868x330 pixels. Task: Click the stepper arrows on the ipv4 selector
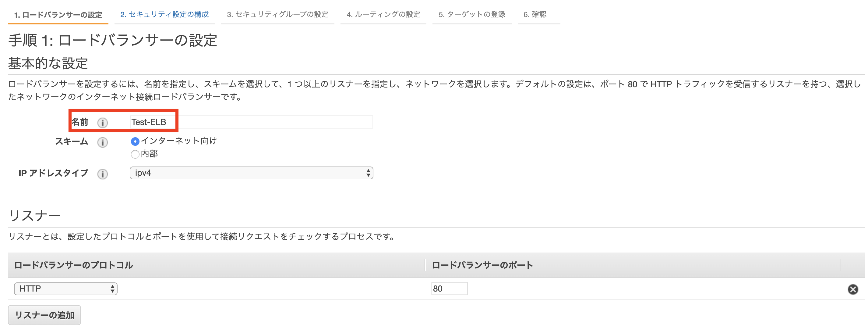368,173
